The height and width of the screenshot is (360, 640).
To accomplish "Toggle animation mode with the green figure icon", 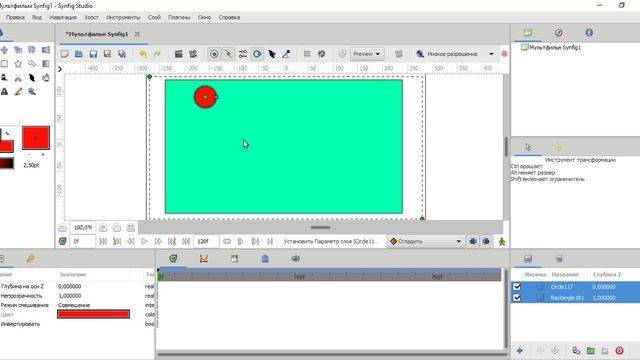I will click(502, 241).
